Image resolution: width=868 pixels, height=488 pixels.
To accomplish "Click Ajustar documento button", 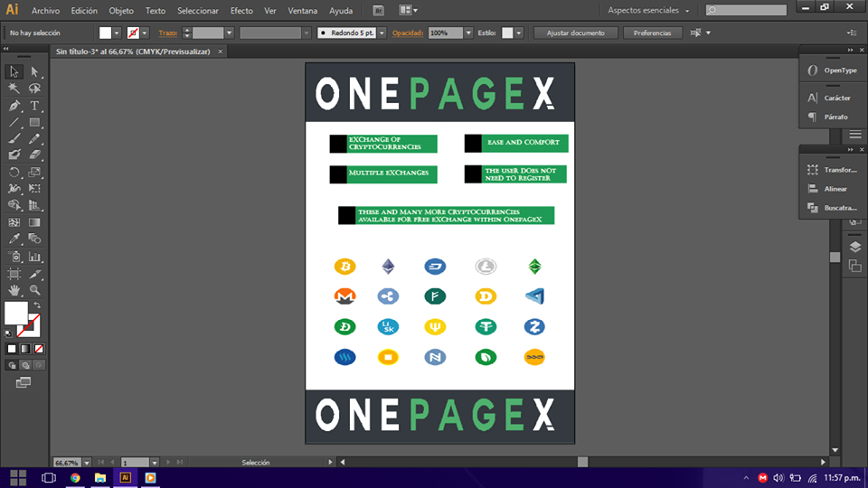I will [x=576, y=33].
